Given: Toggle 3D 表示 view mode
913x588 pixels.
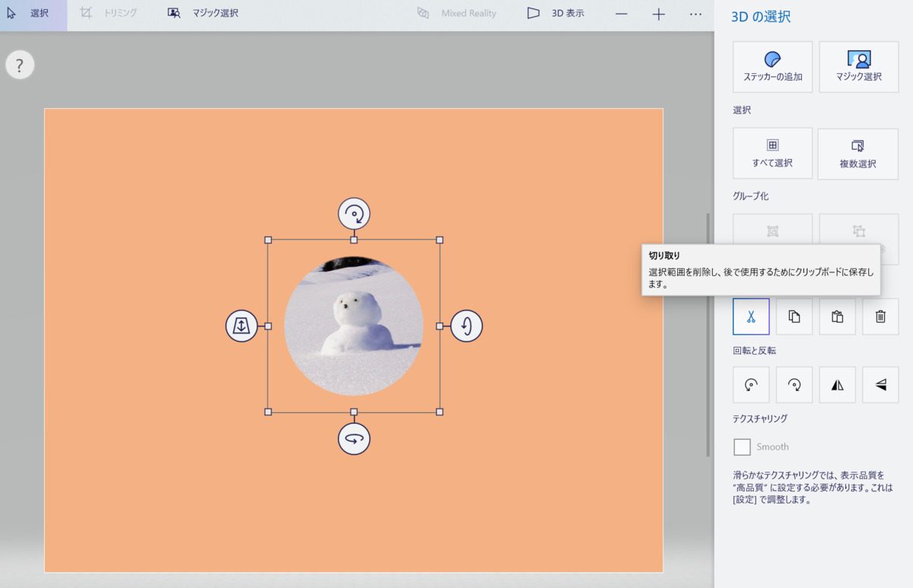Looking at the screenshot, I should pos(556,13).
